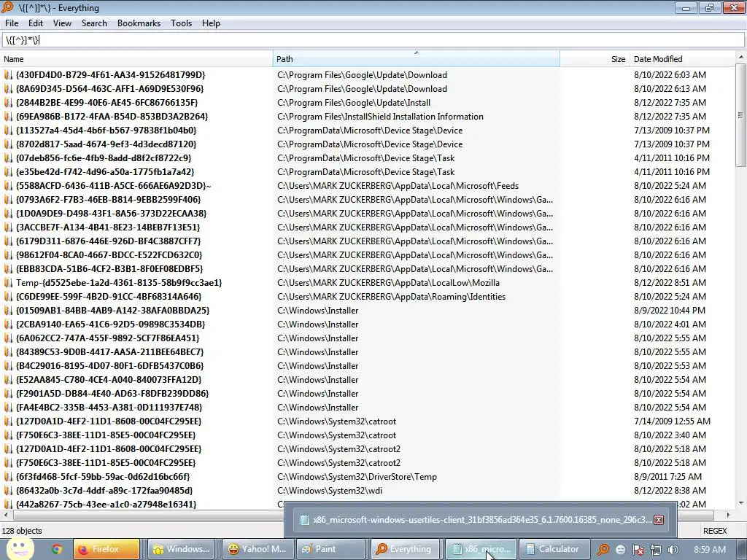Click the vertical scrollbar's down arrow
Image resolution: width=747 pixels, height=560 pixels.
741,503
